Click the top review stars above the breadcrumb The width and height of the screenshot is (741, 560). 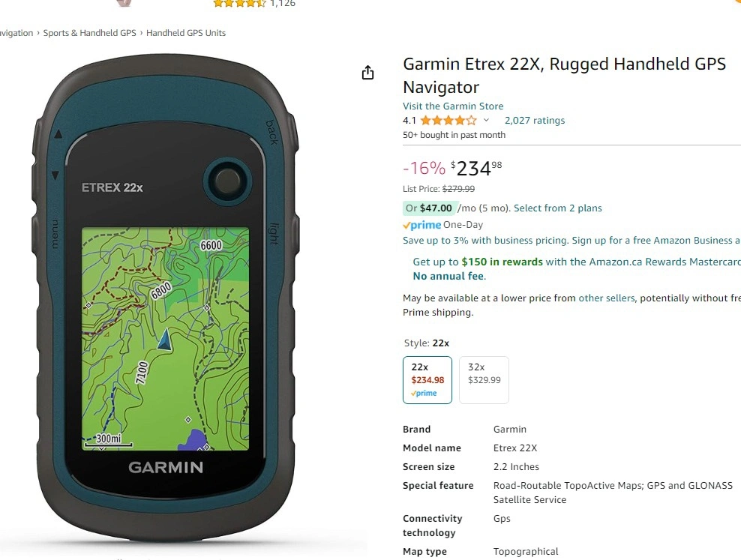(x=239, y=3)
